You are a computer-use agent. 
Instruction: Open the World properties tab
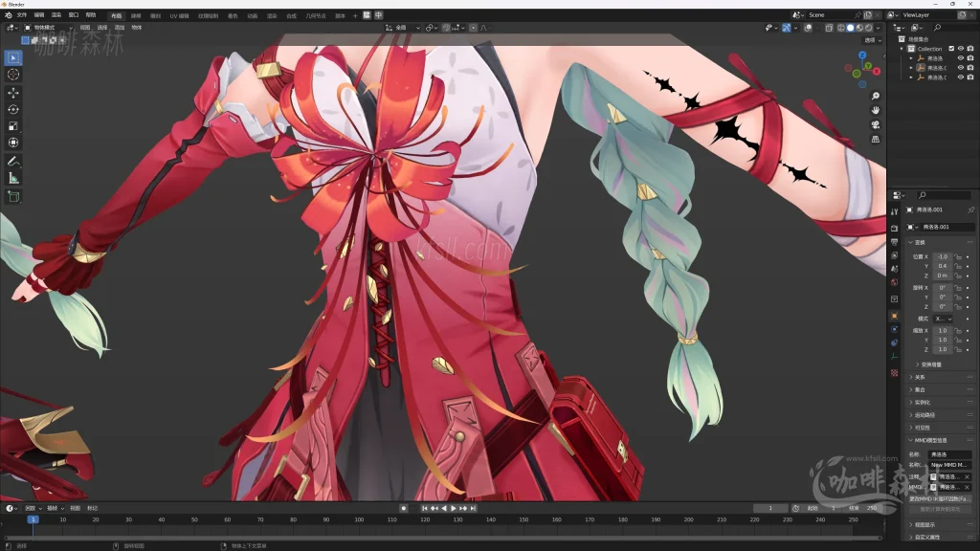(895, 282)
